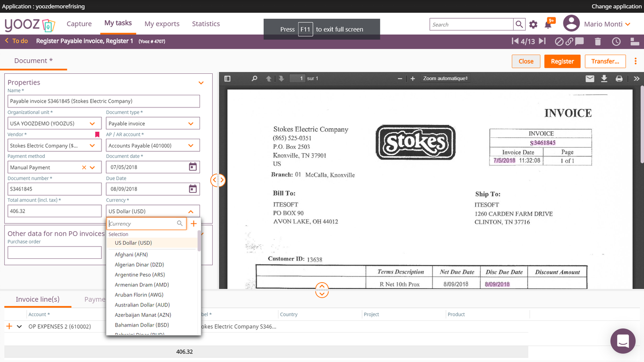Open Mario Monti user menu arrow

tap(628, 24)
